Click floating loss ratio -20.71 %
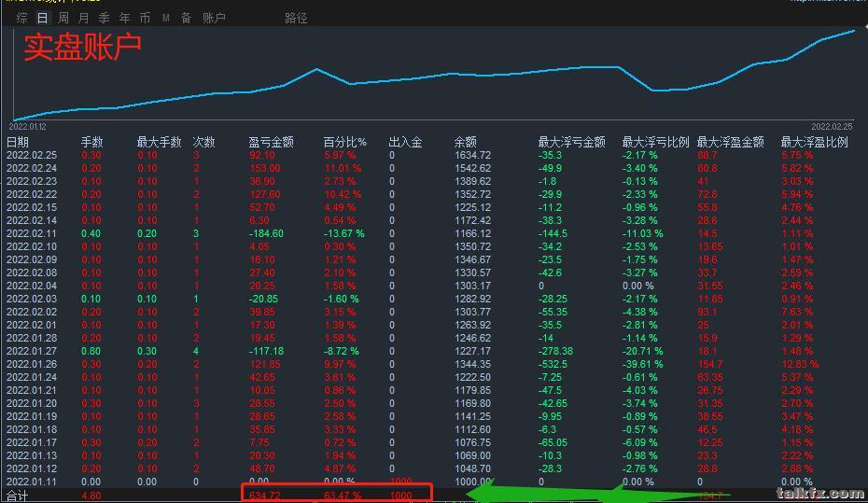 642,351
